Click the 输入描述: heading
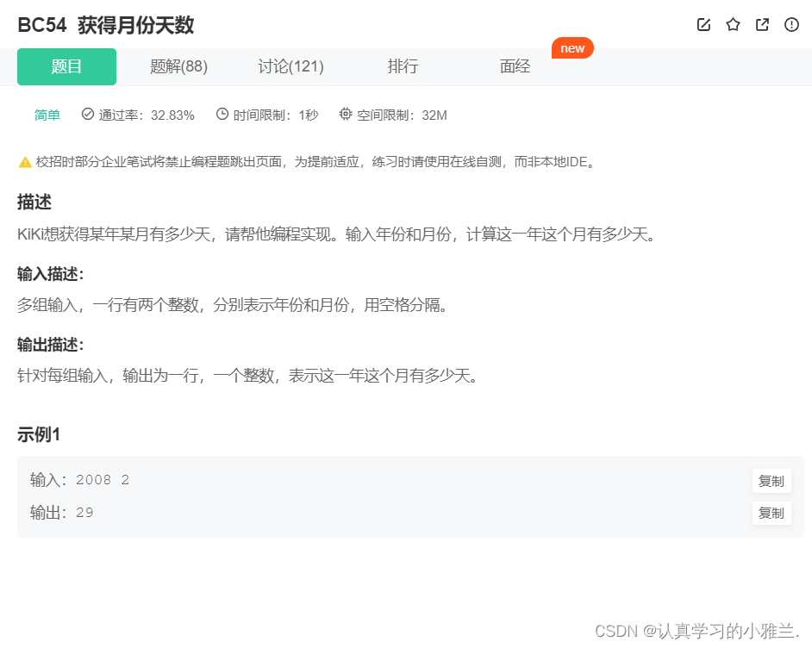 click(50, 274)
